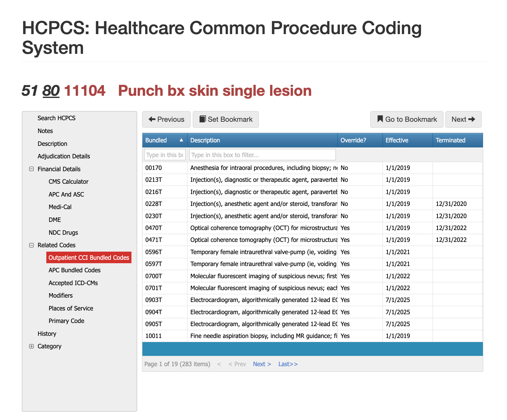
Task: Click the Next navigation arrow icon
Action: pos(472,119)
